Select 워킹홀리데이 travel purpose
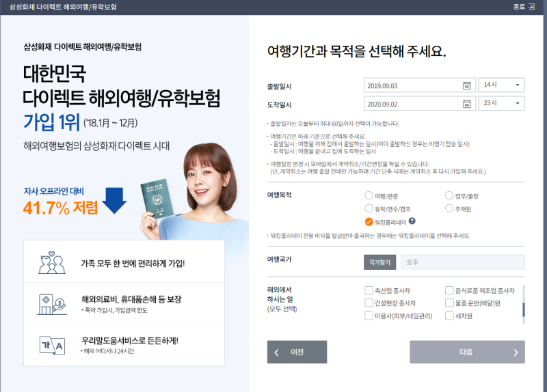The image size is (547, 392). pyautogui.click(x=369, y=222)
